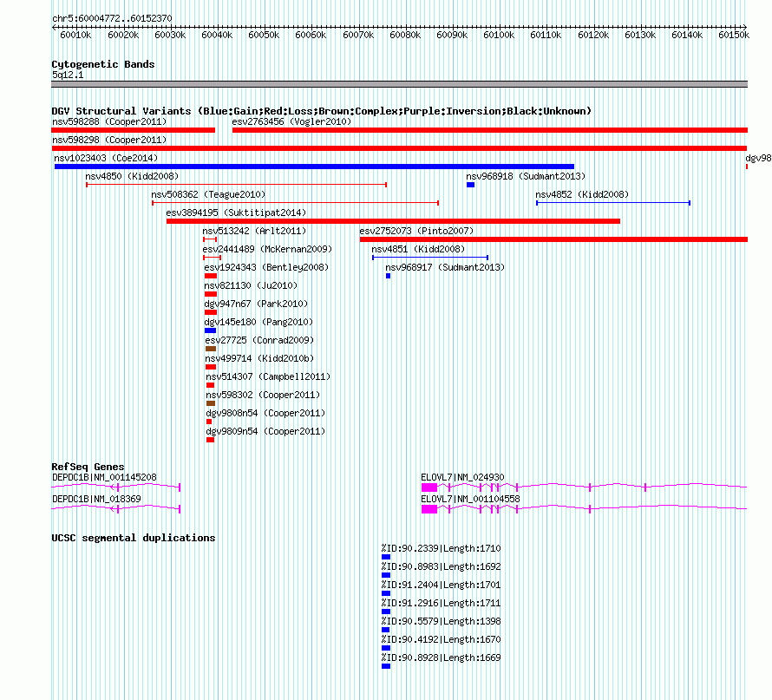Click the DGV Structural Variants track title
This screenshot has width=772, height=700.
pyautogui.click(x=322, y=111)
